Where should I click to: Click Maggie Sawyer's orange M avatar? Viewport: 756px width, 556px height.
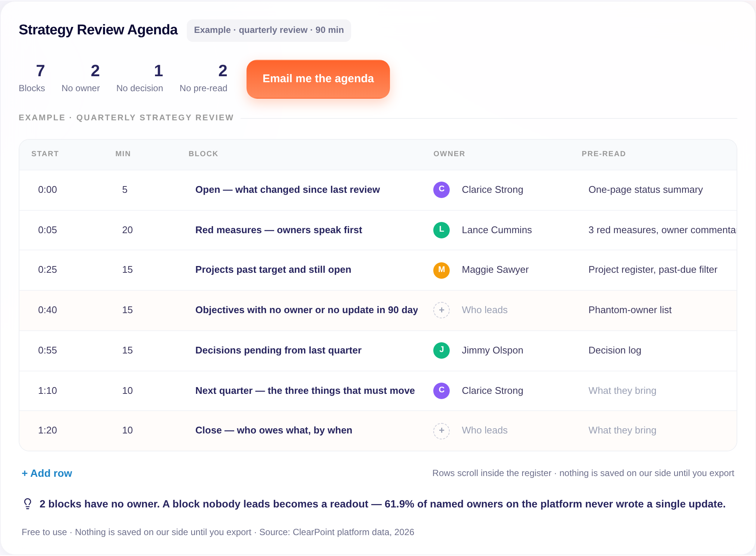point(441,270)
